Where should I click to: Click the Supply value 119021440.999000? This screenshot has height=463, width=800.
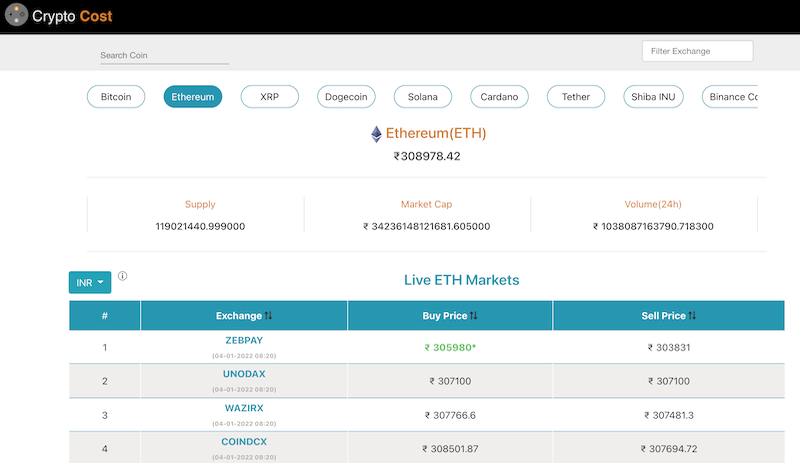(200, 226)
